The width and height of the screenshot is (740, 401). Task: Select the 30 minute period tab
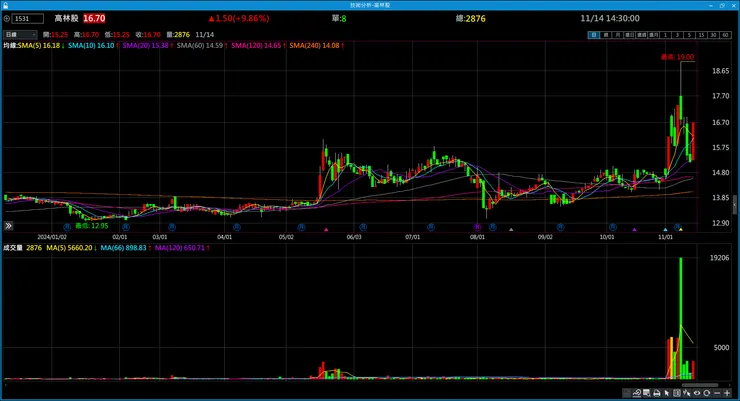(x=713, y=35)
